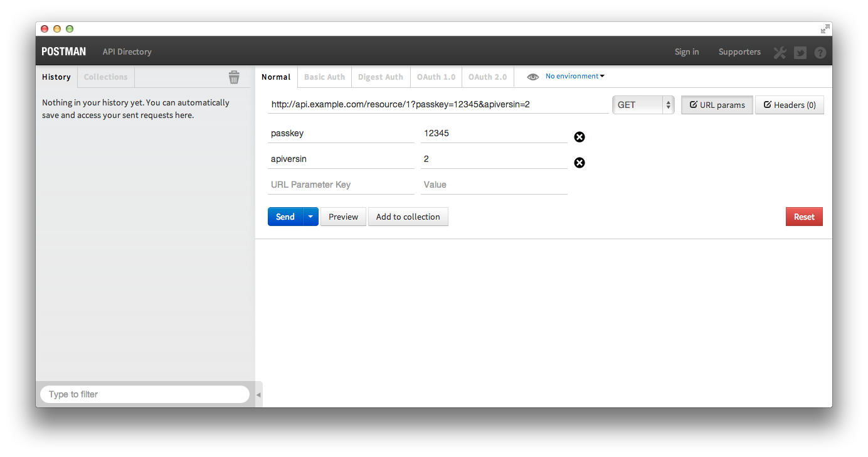This screenshot has width=868, height=457.
Task: Send the request
Action: click(x=285, y=217)
